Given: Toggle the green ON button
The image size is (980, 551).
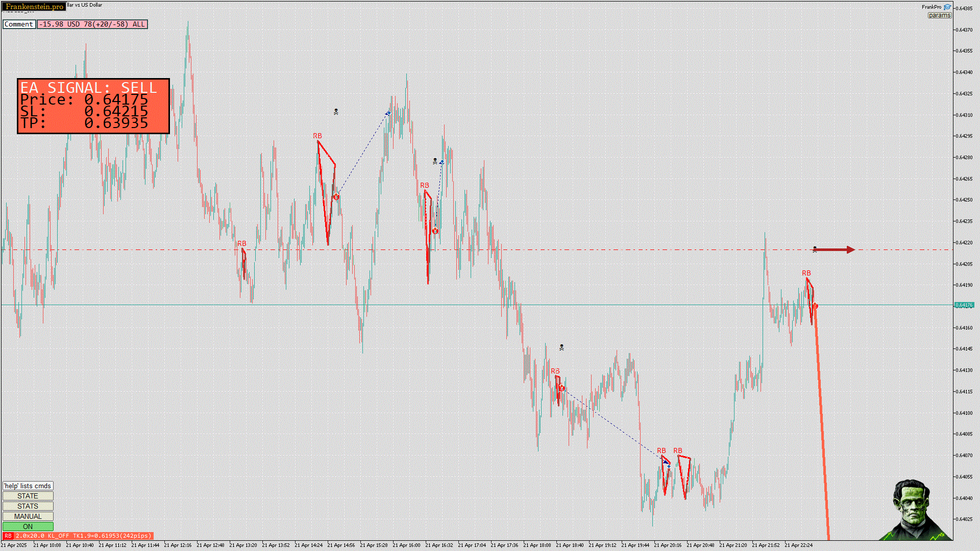Looking at the screenshot, I should pos(28,527).
